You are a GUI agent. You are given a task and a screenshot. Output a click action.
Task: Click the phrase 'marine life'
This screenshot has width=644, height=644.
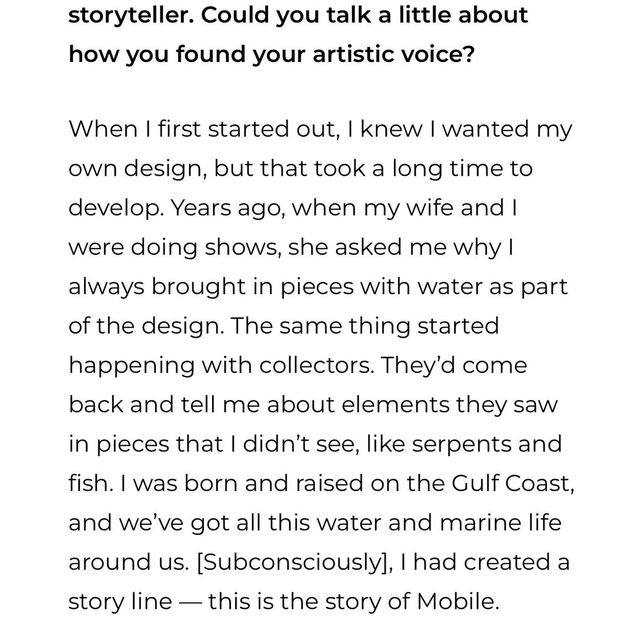click(x=500, y=522)
